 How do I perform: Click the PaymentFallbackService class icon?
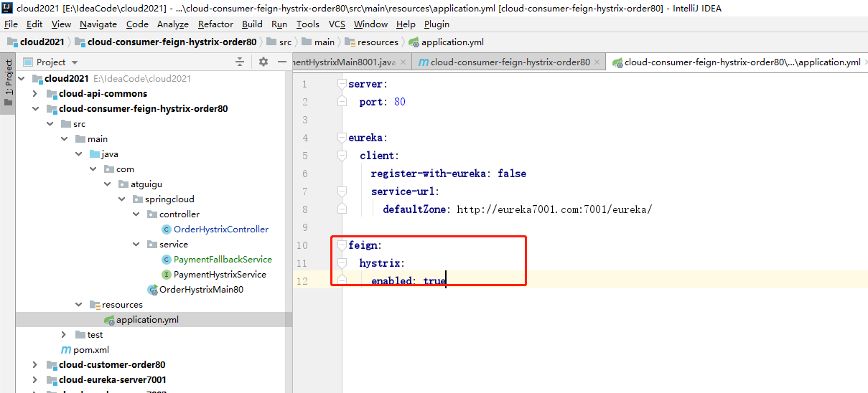point(167,260)
